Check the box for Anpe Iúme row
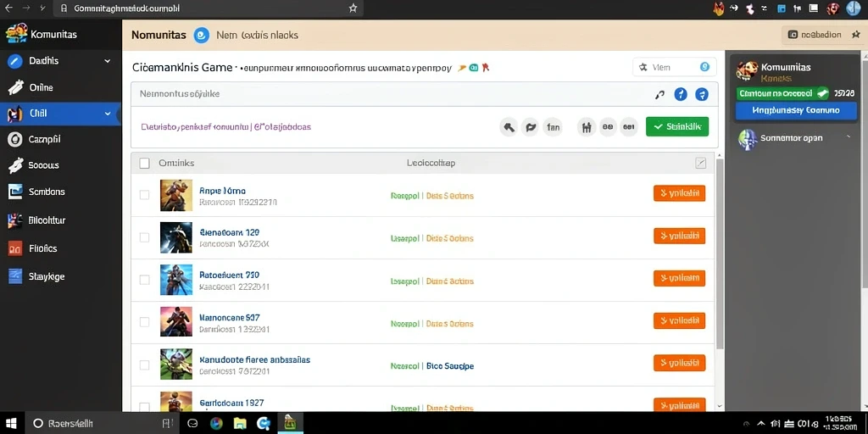Image resolution: width=868 pixels, height=434 pixels. tap(144, 195)
